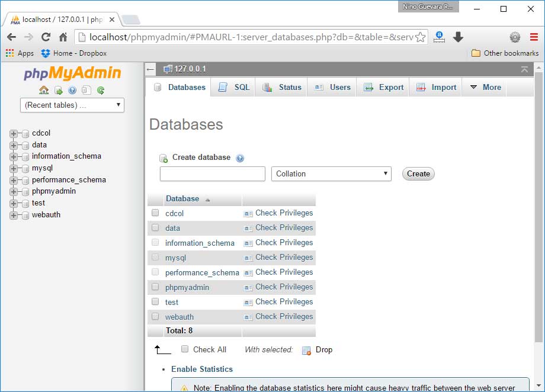Click privileges icon in test row
This screenshot has height=392, width=545.
248,303
